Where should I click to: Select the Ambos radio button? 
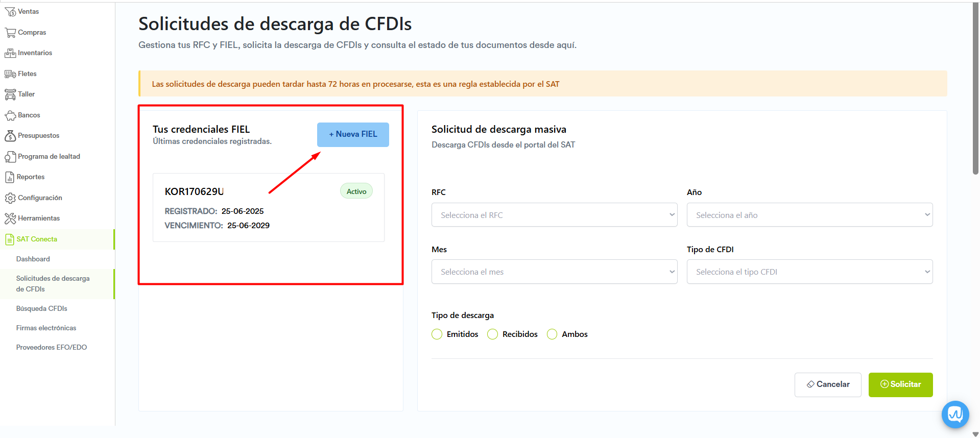(552, 334)
